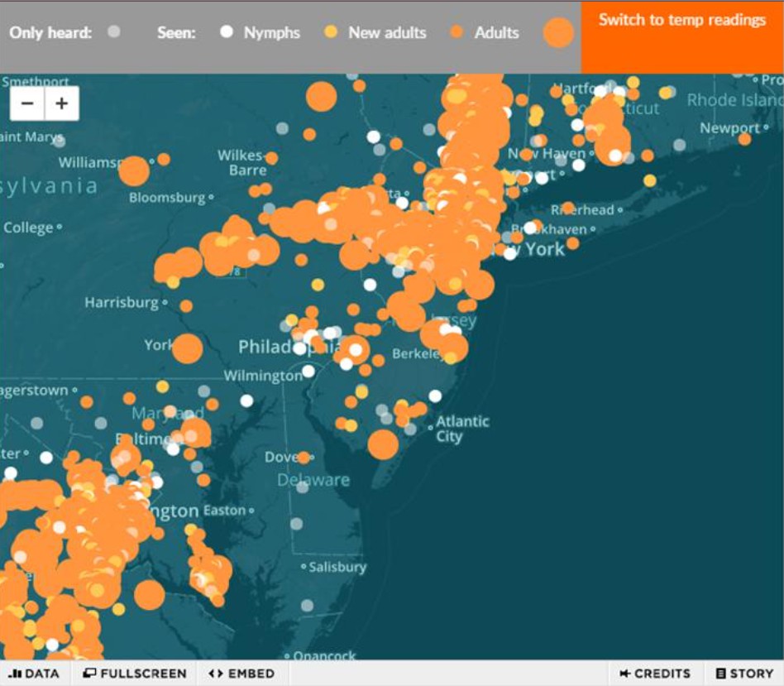784x686 pixels.
Task: Switch to temp readings
Action: (x=681, y=20)
